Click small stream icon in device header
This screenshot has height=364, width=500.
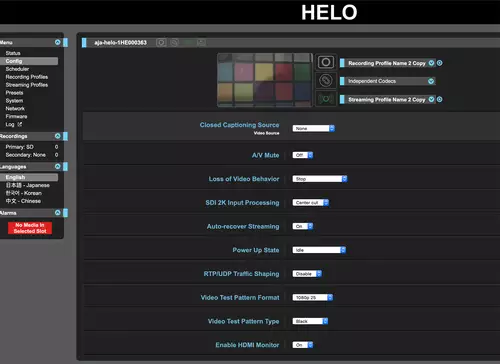(x=188, y=42)
